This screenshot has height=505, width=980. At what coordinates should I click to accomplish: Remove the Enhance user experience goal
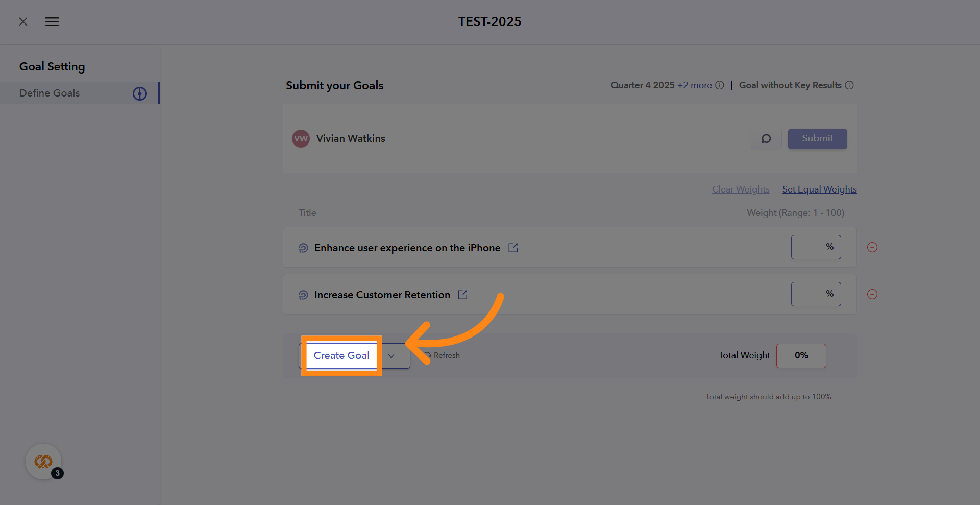click(x=872, y=247)
